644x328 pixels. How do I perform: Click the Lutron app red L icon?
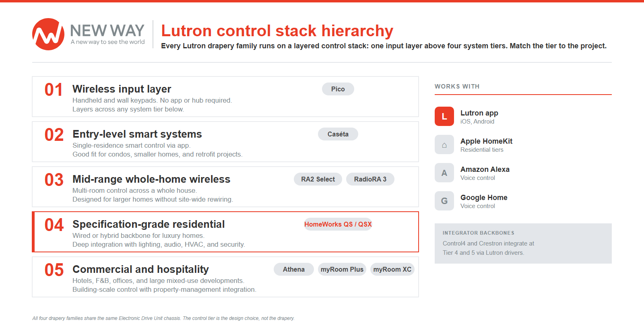coord(444,116)
